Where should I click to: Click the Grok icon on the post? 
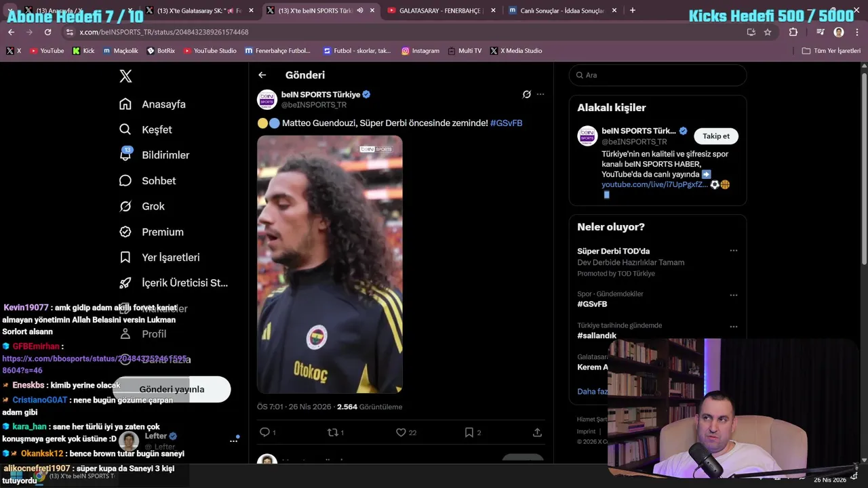coord(526,94)
